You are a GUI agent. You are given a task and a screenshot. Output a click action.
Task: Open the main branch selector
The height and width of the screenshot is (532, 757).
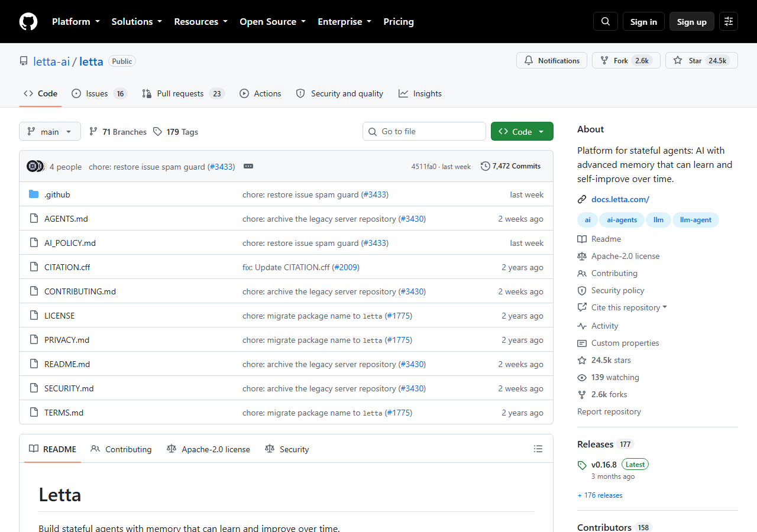point(50,131)
